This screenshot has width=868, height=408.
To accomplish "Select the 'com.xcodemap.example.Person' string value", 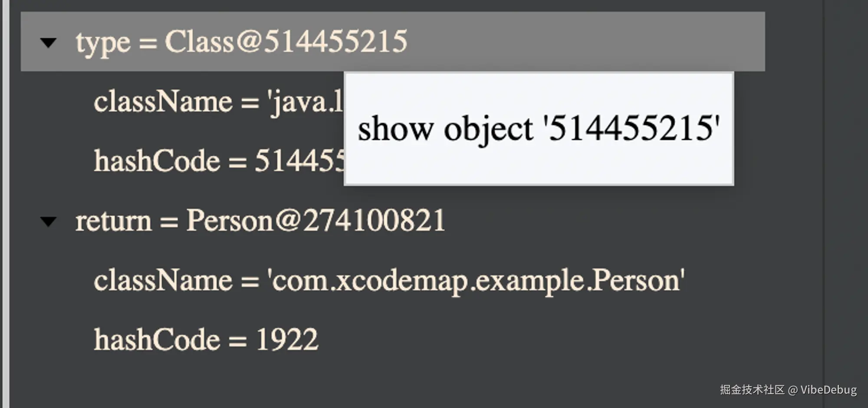I will pyautogui.click(x=476, y=280).
